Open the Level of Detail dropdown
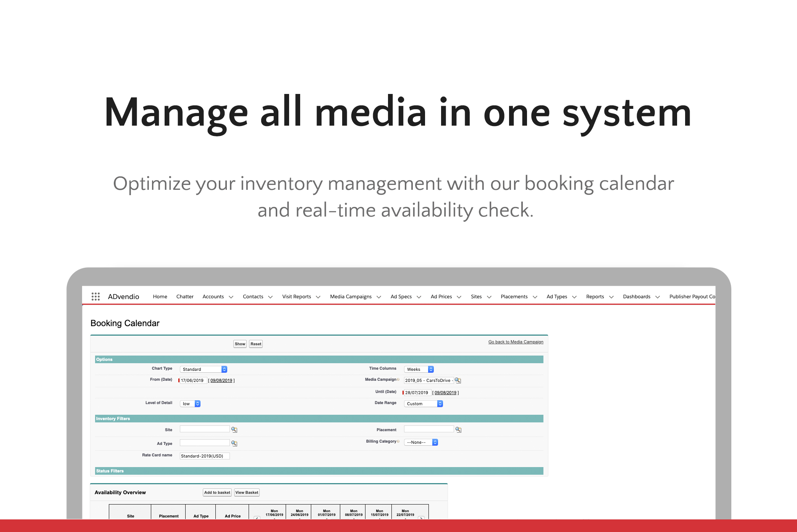 [x=190, y=404]
